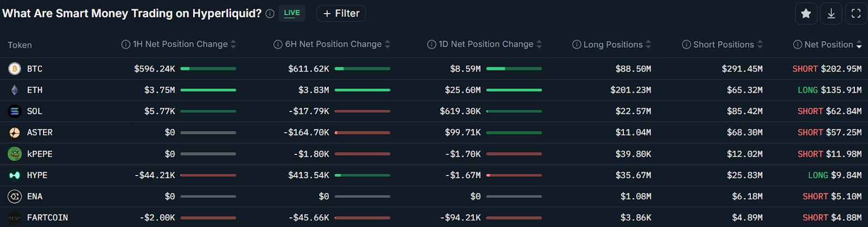Click the ETH token icon
The width and height of the screenshot is (868, 227).
15,90
